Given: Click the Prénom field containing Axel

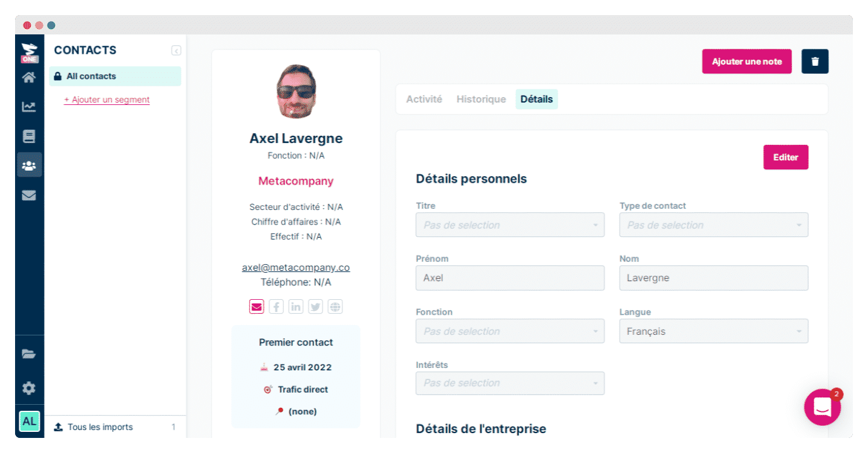Looking at the screenshot, I should [510, 278].
